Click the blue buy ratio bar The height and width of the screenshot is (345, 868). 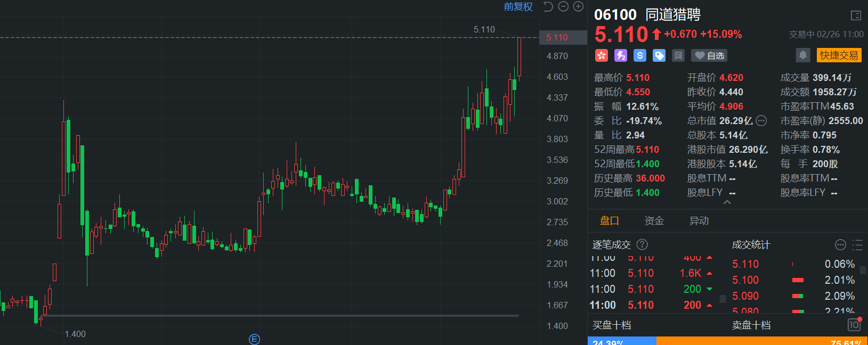(x=622, y=341)
